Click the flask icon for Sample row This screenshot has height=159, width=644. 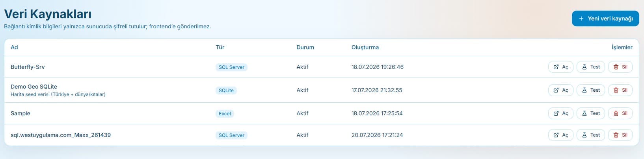point(584,113)
